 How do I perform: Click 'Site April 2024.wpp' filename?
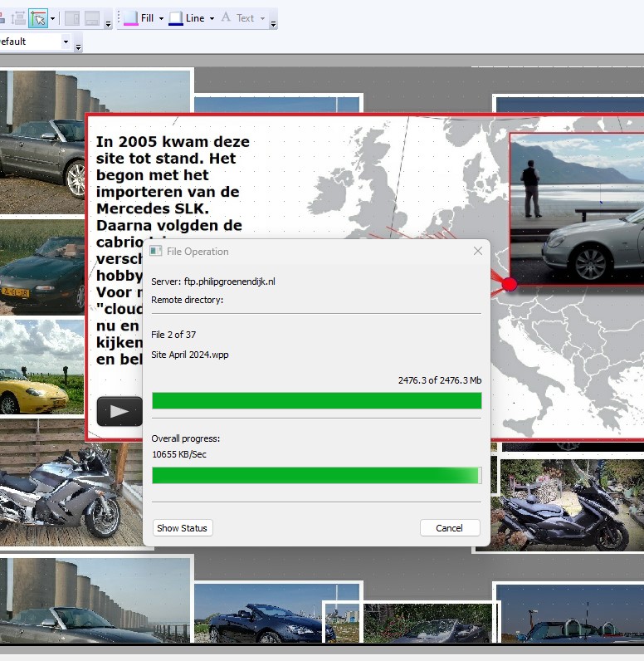pos(190,355)
